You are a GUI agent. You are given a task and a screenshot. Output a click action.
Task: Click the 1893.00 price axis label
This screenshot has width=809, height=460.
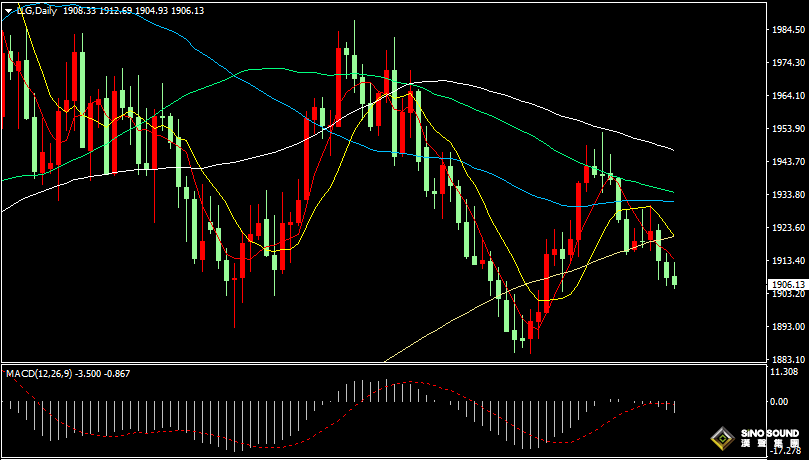(789, 326)
